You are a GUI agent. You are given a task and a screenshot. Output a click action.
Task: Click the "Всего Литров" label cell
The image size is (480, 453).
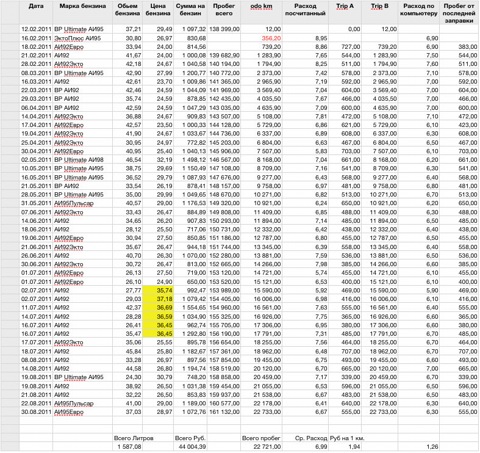click(133, 438)
